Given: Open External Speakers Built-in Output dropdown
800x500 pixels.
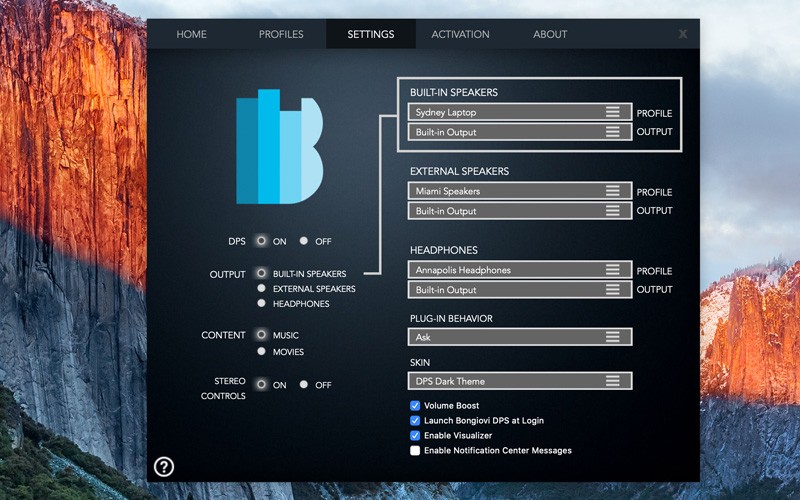Looking at the screenshot, I should click(520, 211).
